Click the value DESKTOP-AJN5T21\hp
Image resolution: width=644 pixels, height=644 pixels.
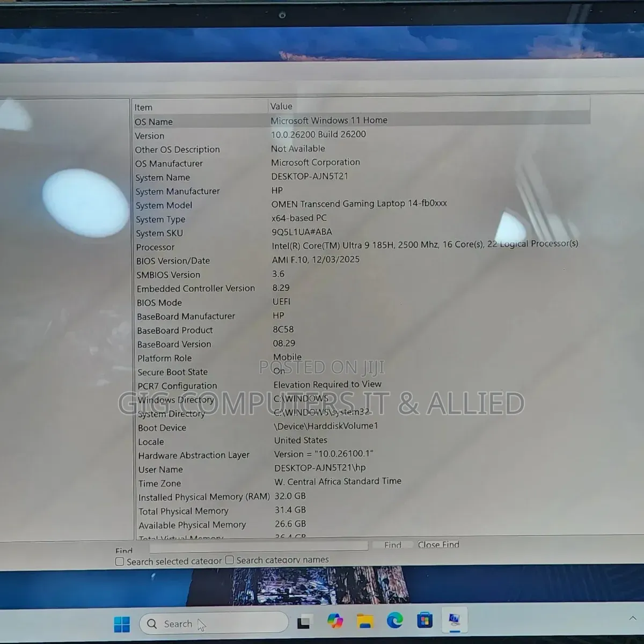[320, 468]
